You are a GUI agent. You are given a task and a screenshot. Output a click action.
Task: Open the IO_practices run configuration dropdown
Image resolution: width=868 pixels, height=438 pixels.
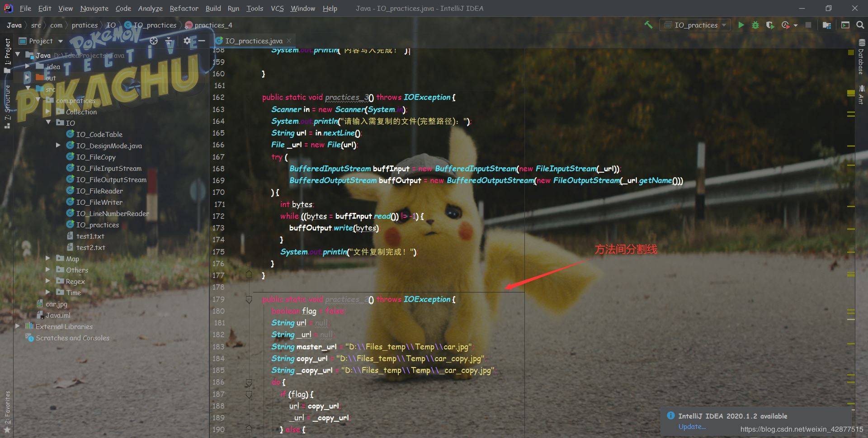pyautogui.click(x=695, y=25)
